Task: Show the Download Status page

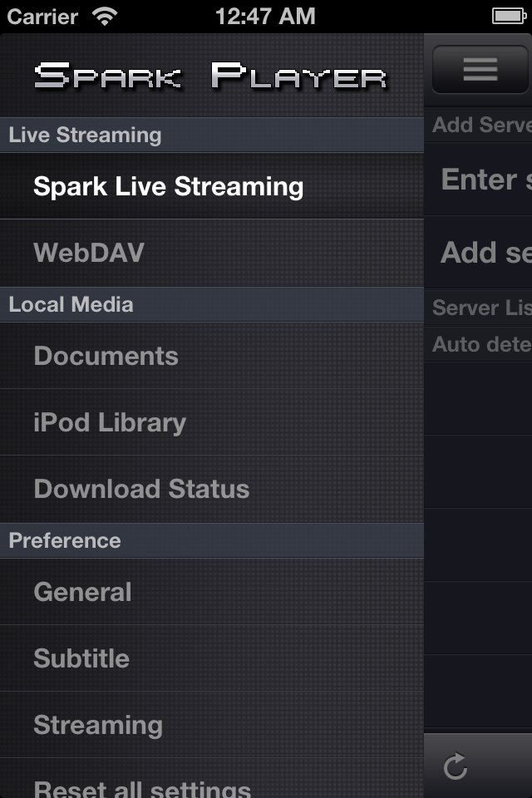Action: (x=212, y=489)
